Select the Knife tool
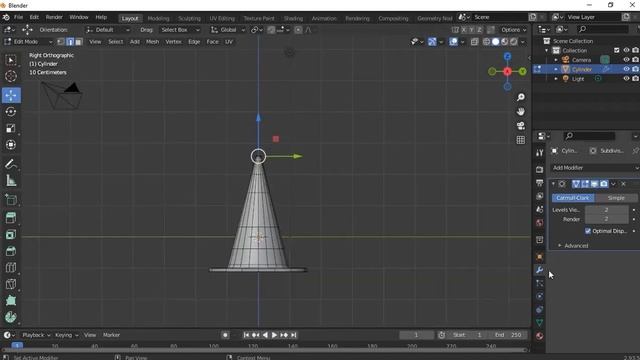The width and height of the screenshot is (640, 360). [11, 284]
